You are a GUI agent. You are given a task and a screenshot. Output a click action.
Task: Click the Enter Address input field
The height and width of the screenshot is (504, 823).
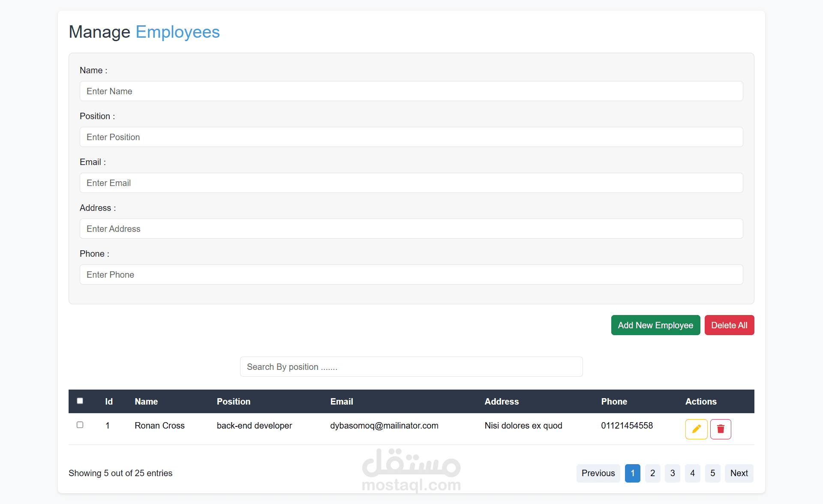(411, 228)
